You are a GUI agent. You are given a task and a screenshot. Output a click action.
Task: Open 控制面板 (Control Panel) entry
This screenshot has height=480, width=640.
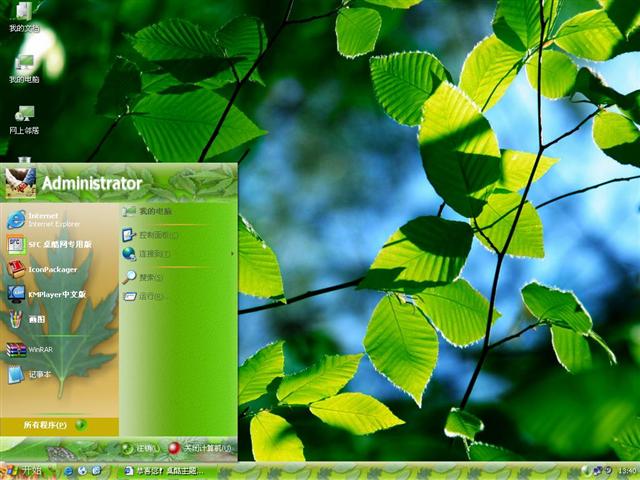click(x=151, y=235)
